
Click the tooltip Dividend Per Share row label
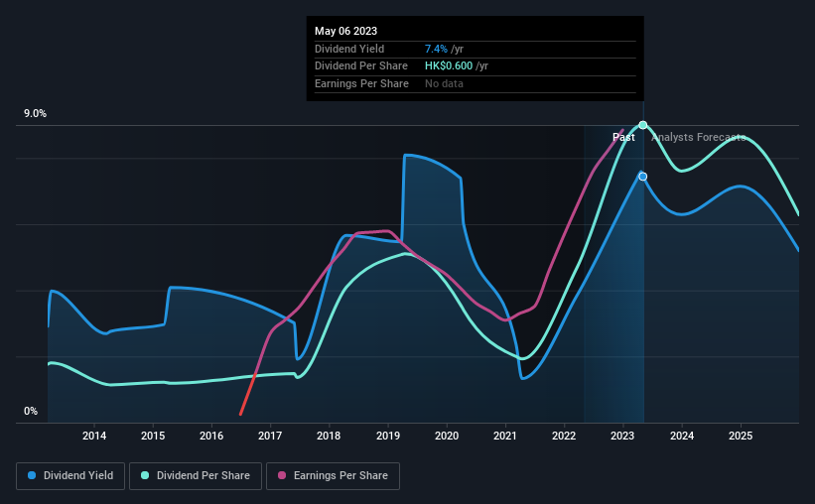click(x=361, y=66)
